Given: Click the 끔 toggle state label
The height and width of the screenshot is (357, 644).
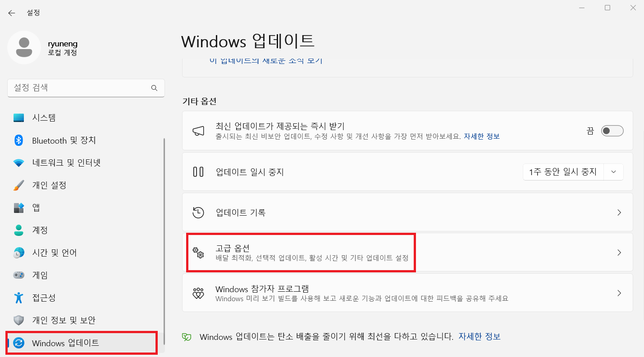Looking at the screenshot, I should [x=590, y=131].
